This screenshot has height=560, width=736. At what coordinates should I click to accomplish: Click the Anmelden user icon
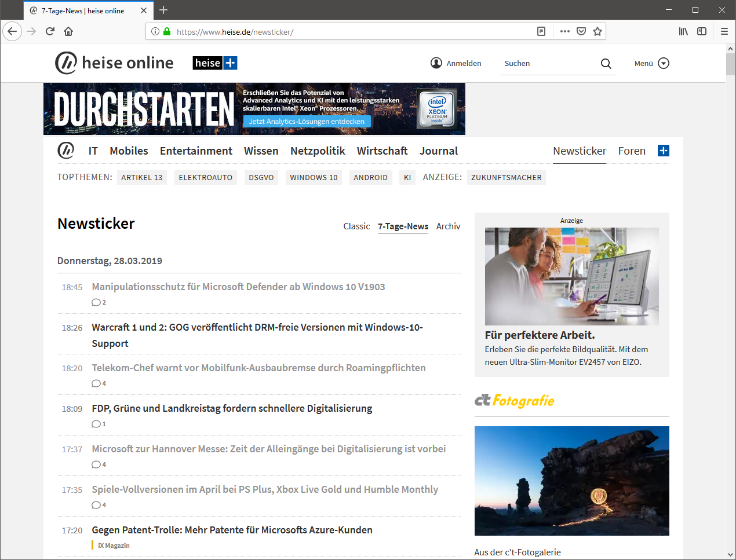pos(436,63)
